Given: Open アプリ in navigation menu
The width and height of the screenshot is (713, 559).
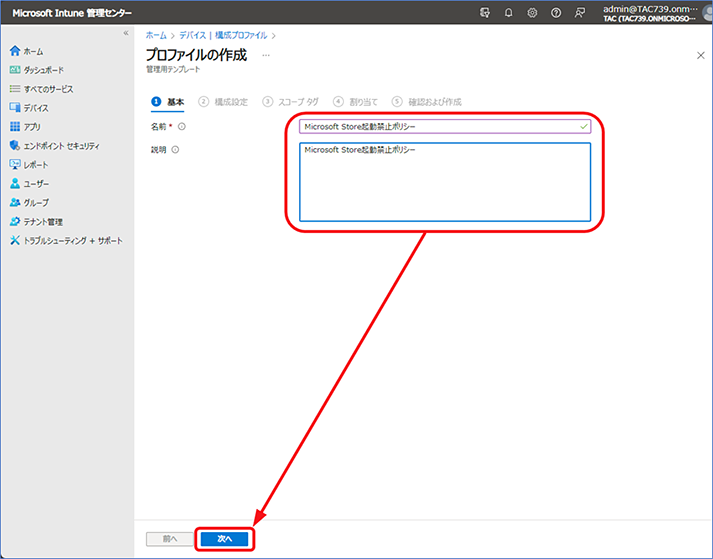Looking at the screenshot, I should tap(32, 127).
